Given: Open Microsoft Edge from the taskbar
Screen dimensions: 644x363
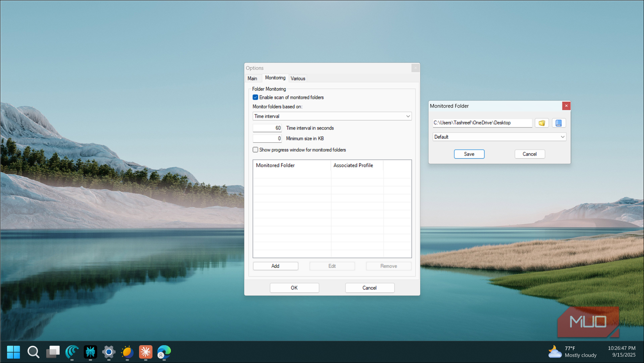Looking at the screenshot, I should [164, 352].
